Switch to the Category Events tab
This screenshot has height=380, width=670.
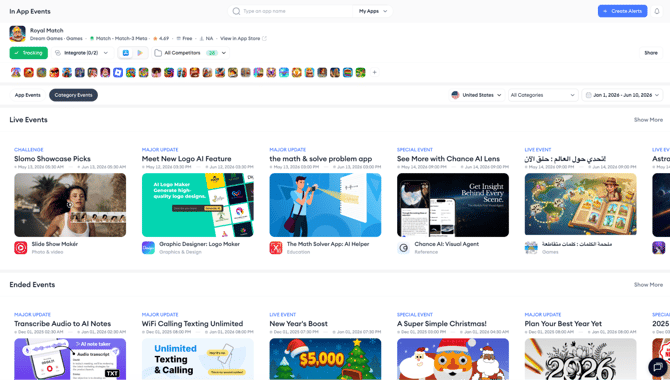[73, 95]
